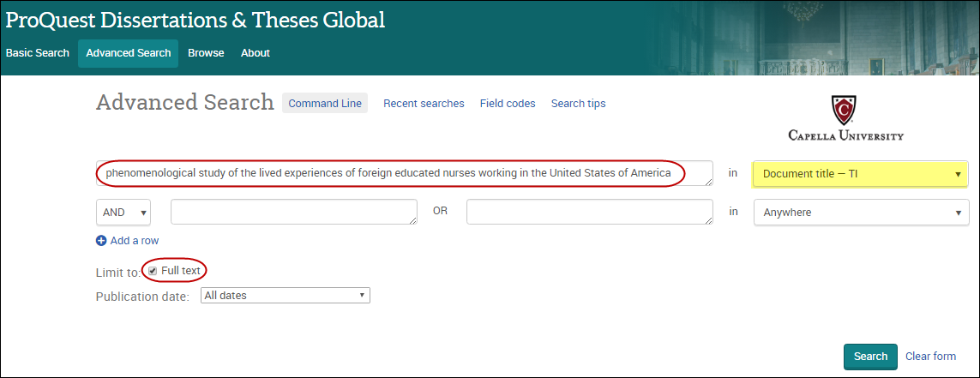This screenshot has height=378, width=980.
Task: Uncheck the Full text checkbox
Action: [153, 271]
